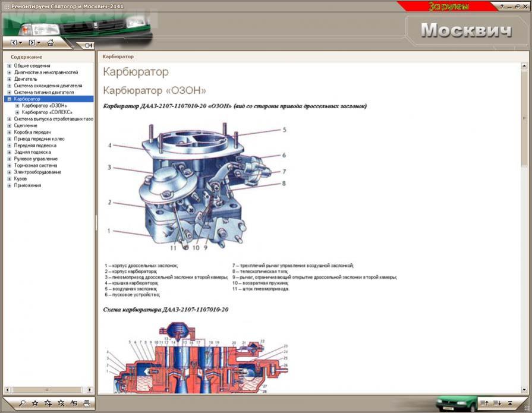Click the contents tree scroll-right arrow
The image size is (532, 413).
90,390
